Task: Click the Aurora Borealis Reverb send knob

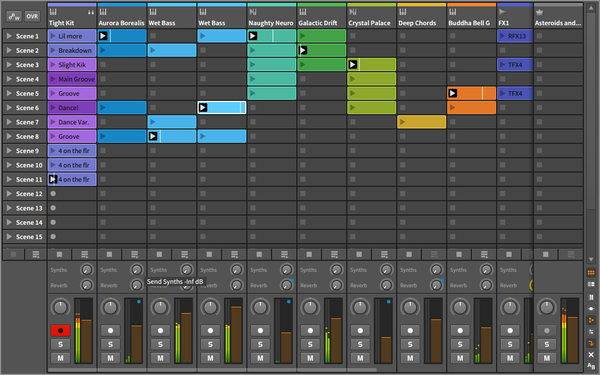Action: tap(137, 285)
